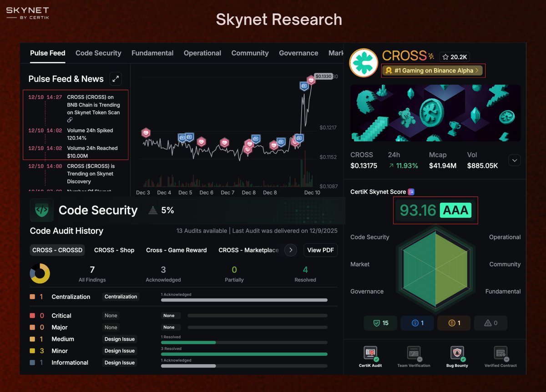Screen dimensions: 546x392
Task: Click the SKYNET by CertiK logo
Action: pyautogui.click(x=27, y=13)
